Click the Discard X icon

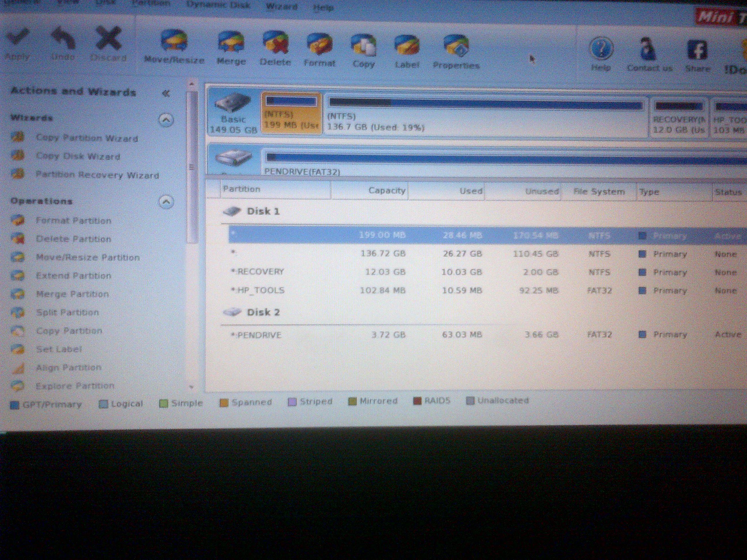pyautogui.click(x=108, y=38)
